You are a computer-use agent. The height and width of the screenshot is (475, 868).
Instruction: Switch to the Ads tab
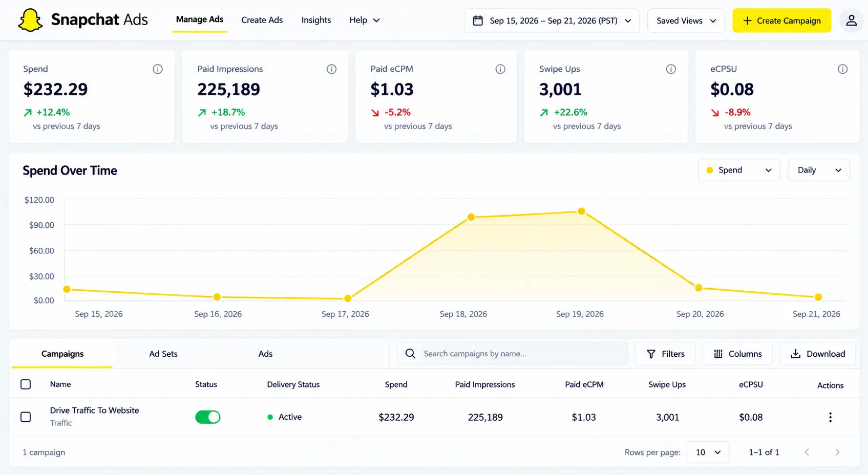(265, 354)
